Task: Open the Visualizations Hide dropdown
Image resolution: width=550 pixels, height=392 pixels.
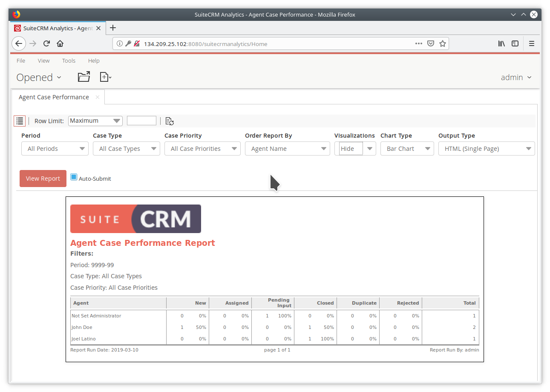Action: tap(369, 148)
